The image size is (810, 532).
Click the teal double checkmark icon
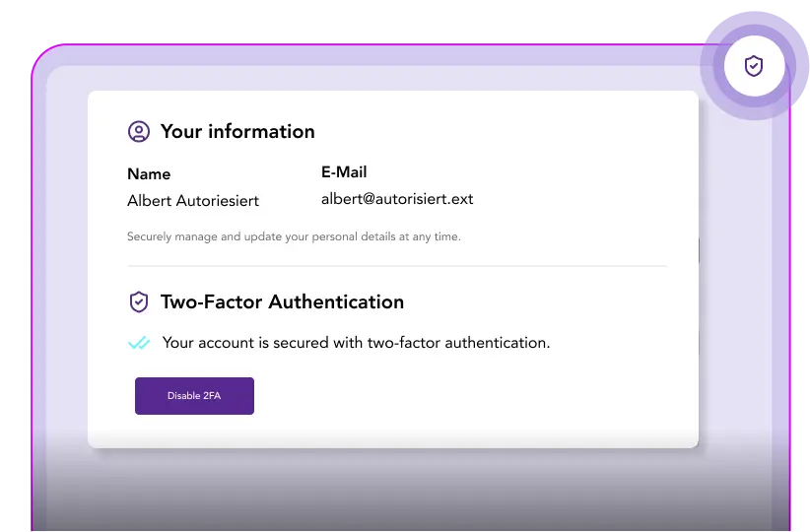[x=139, y=343]
